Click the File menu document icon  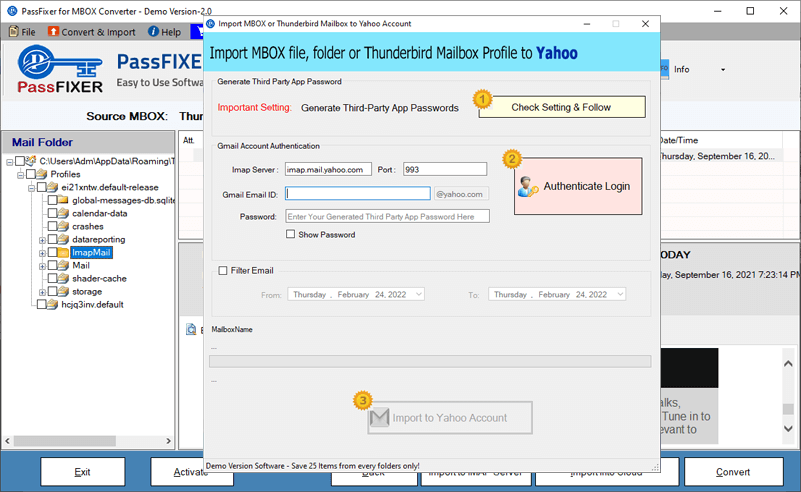(x=14, y=32)
